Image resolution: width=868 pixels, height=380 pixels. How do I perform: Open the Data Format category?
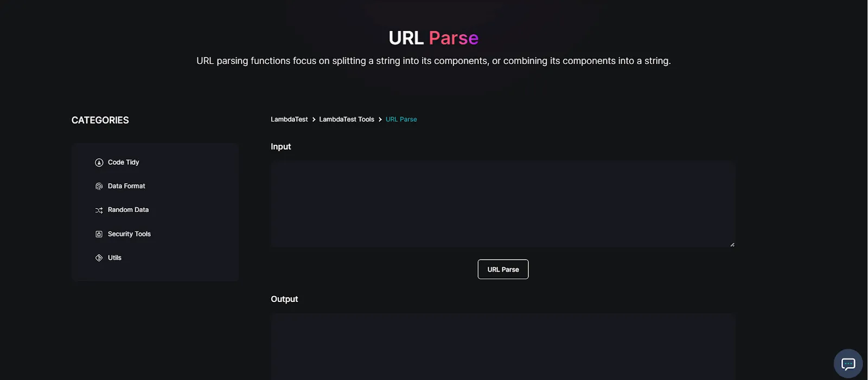[126, 186]
